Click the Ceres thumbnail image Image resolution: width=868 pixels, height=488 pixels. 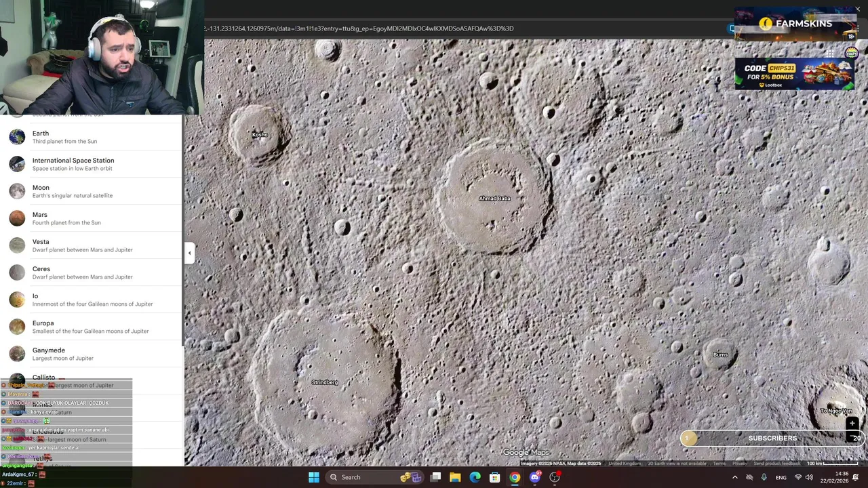[17, 272]
